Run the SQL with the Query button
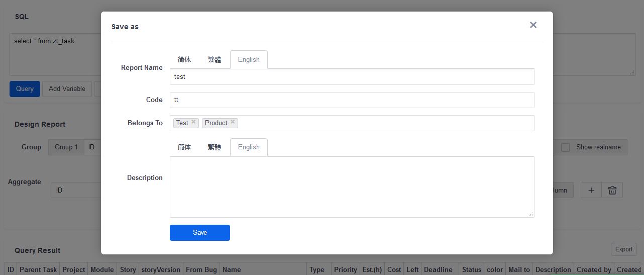644x275 pixels. pyautogui.click(x=25, y=89)
